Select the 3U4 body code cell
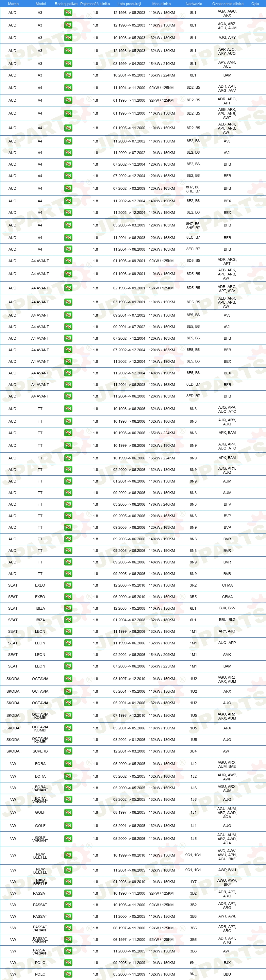Screen dimensions: 266x980 pos(193,751)
